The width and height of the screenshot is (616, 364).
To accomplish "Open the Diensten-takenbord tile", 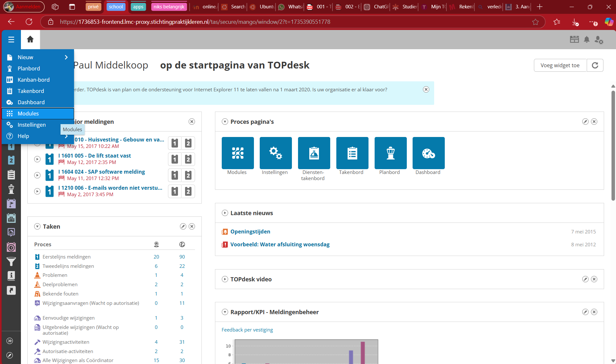I will coord(314,153).
